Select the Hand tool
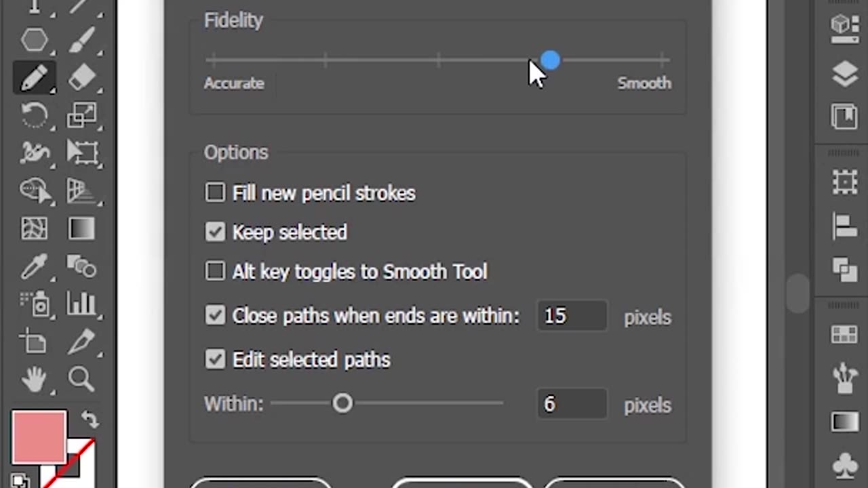Viewport: 868px width, 488px height. [x=33, y=379]
